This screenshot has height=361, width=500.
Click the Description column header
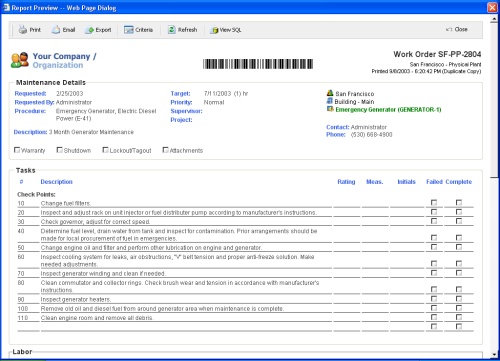56,182
